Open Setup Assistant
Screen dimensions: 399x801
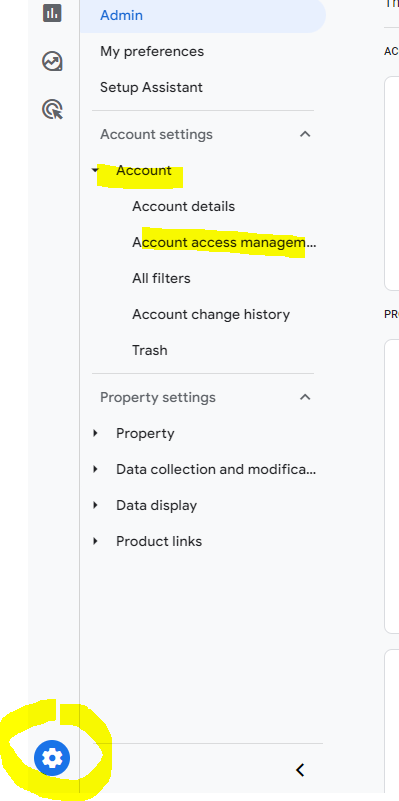pos(151,87)
